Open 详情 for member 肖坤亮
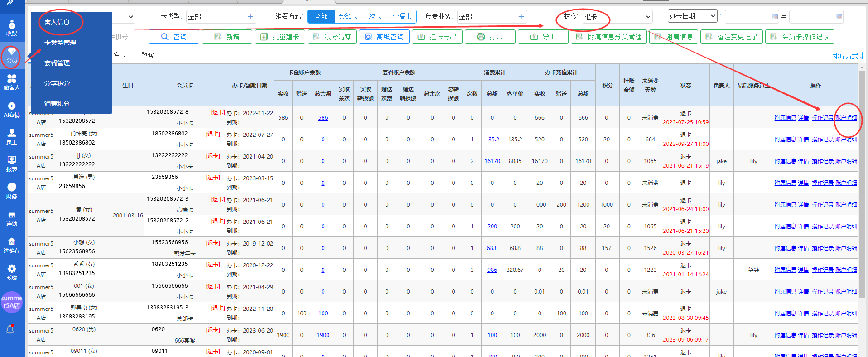This screenshot has width=868, height=357. 803,140
